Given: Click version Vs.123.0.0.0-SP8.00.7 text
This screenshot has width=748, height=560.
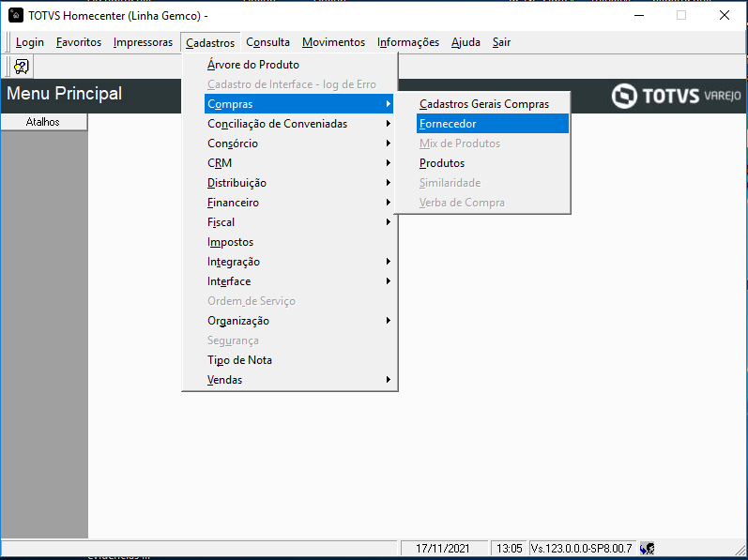Looking at the screenshot, I should (582, 548).
